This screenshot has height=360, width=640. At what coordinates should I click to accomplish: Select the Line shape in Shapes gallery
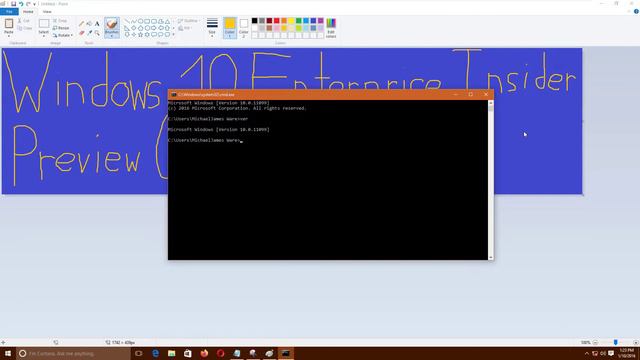coord(127,21)
